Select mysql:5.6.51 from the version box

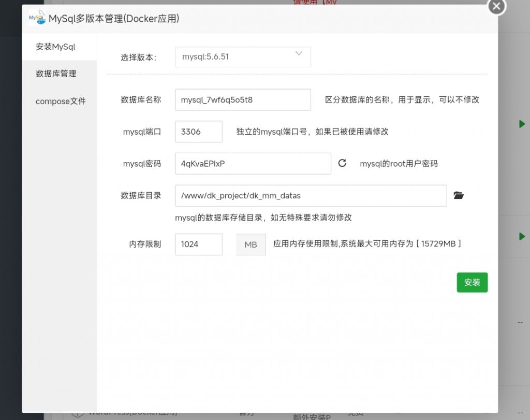(x=243, y=57)
